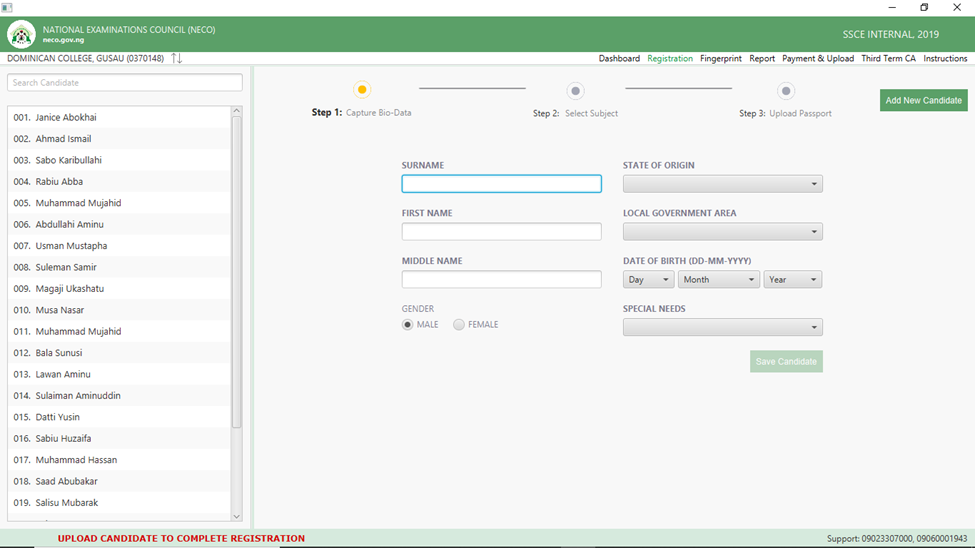The image size is (975, 548).
Task: Click the sort arrows beside school name
Action: (x=177, y=59)
